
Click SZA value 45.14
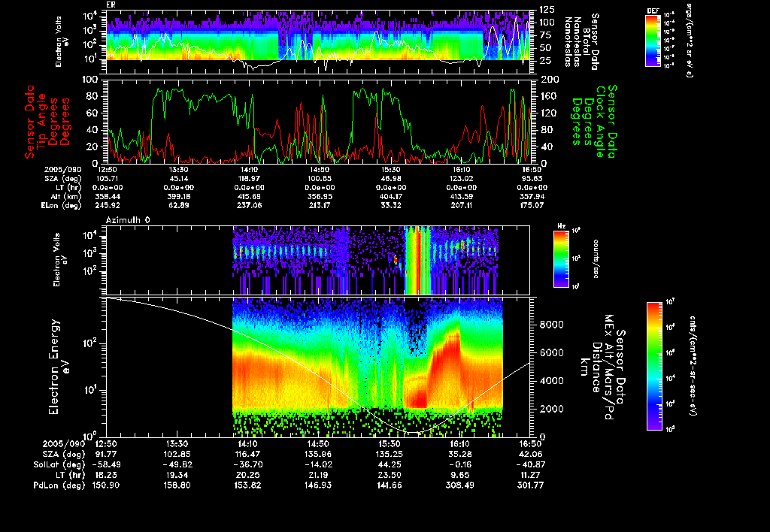[179, 179]
